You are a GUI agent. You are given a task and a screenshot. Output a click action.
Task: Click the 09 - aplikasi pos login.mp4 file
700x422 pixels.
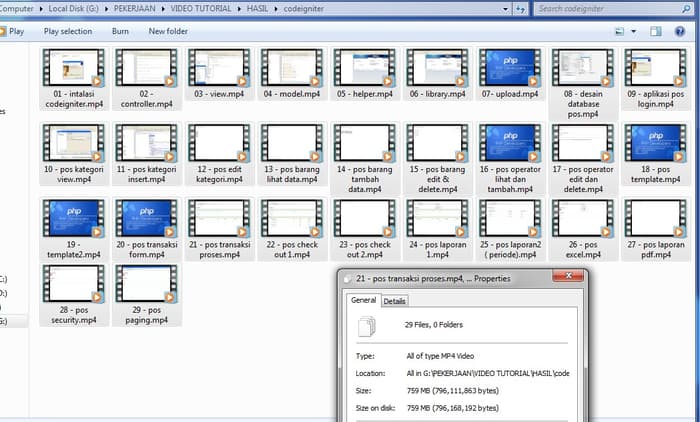pyautogui.click(x=654, y=68)
